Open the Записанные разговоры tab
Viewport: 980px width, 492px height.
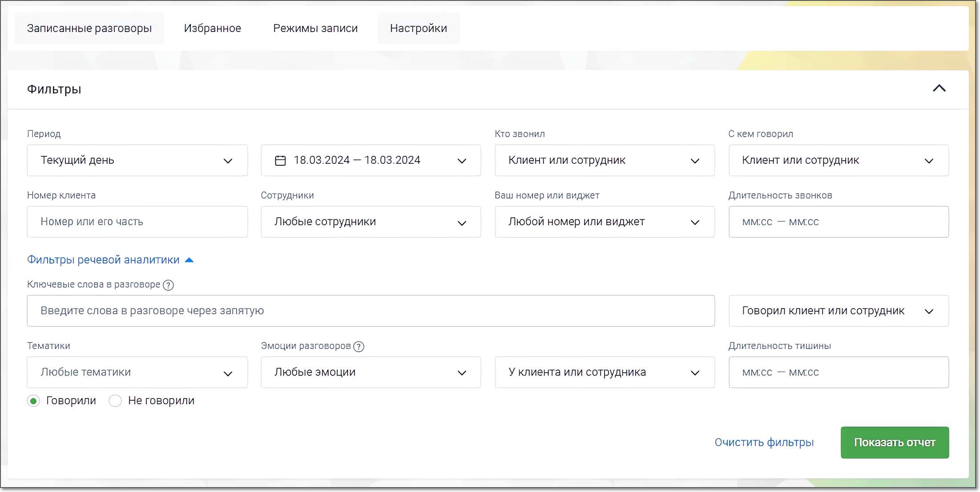coord(89,28)
